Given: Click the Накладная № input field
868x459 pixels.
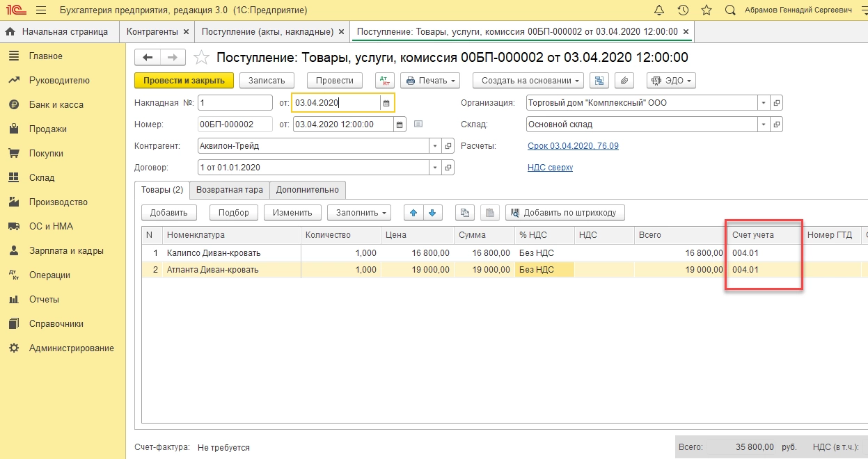Looking at the screenshot, I should tap(235, 103).
